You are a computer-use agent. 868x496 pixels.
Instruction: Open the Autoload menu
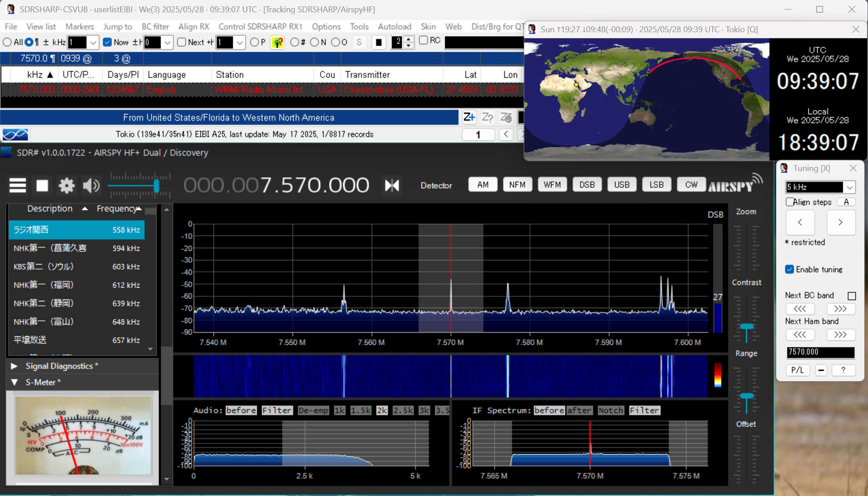(394, 27)
